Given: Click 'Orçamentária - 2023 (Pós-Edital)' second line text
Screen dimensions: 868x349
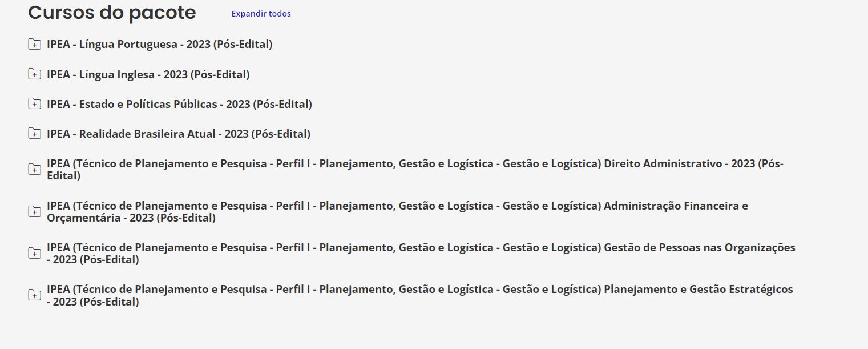Looking at the screenshot, I should [x=131, y=218].
